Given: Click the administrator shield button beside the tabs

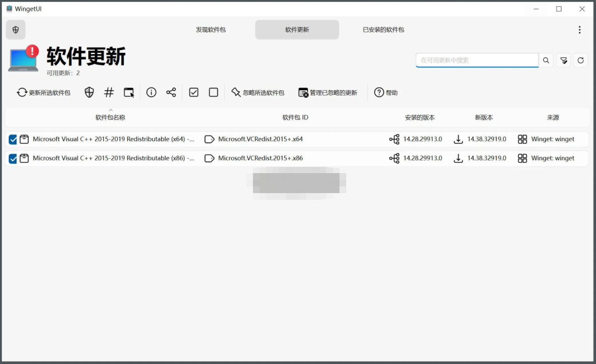Looking at the screenshot, I should [16, 30].
